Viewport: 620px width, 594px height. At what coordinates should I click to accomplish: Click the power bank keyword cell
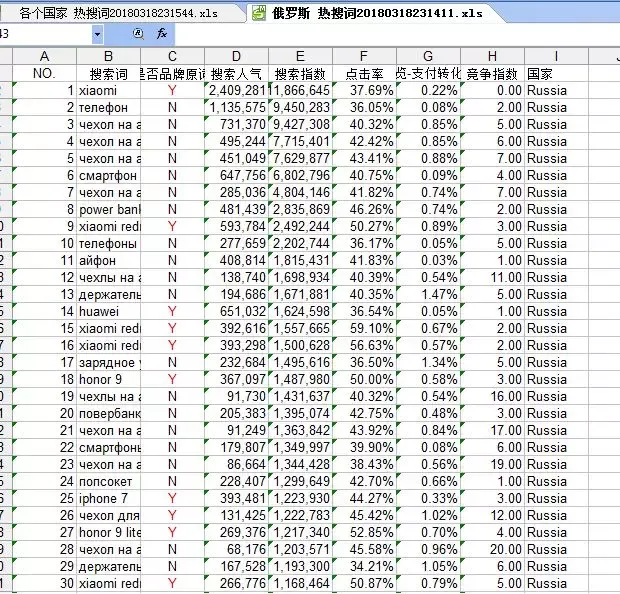pyautogui.click(x=109, y=209)
